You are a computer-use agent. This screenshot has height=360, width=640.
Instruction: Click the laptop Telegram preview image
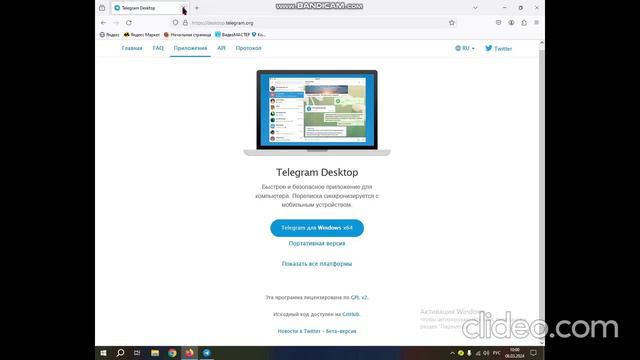[x=317, y=113]
